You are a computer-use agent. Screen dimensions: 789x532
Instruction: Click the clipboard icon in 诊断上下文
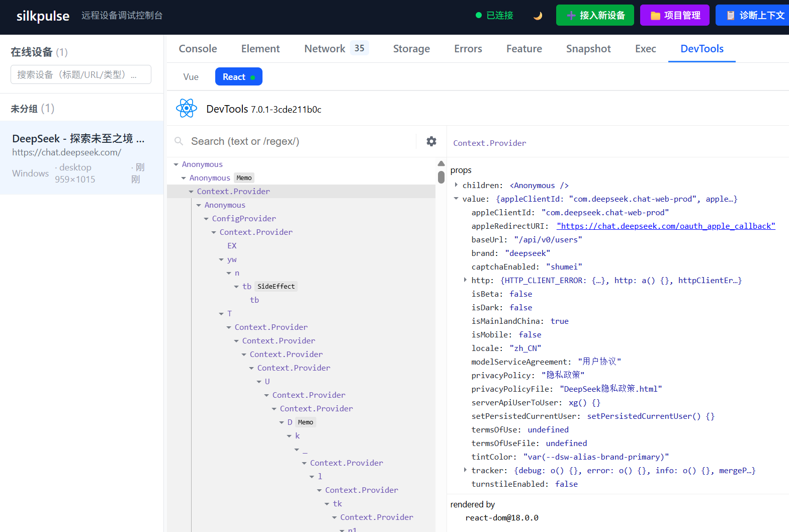tap(731, 16)
